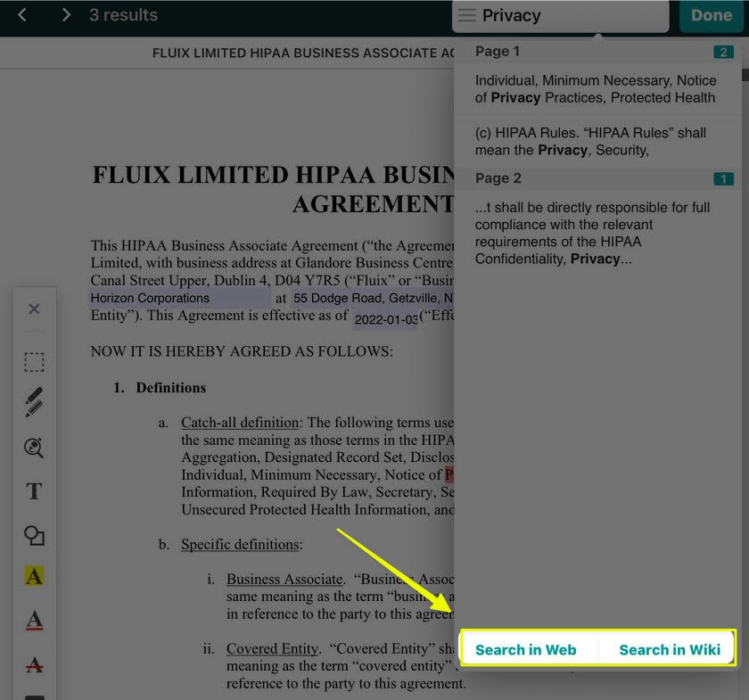Activate the shapes tool

click(34, 535)
